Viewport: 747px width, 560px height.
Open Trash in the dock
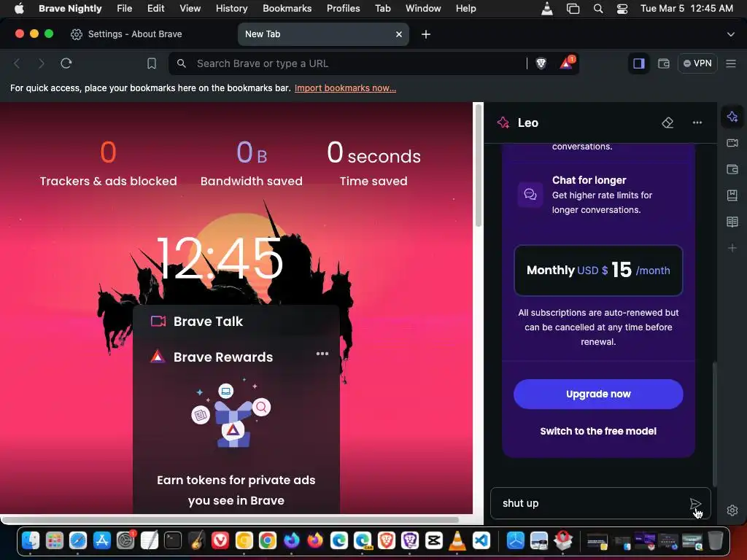pos(715,540)
